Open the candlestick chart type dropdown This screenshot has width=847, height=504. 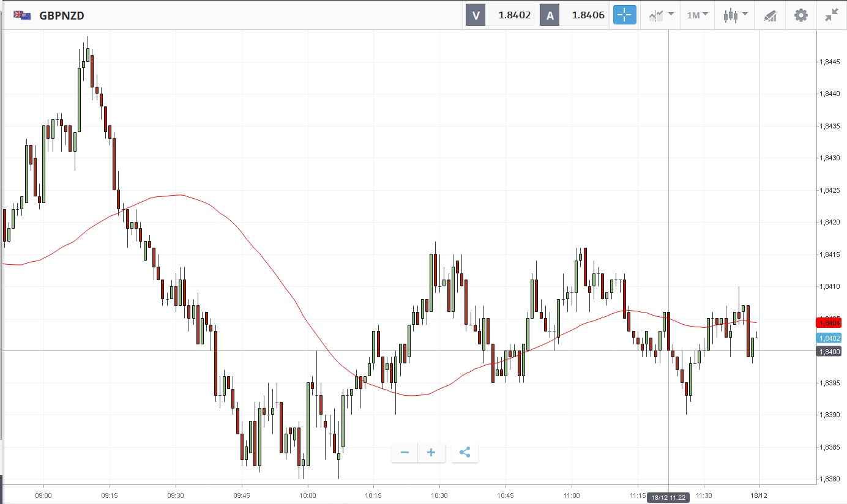click(735, 15)
